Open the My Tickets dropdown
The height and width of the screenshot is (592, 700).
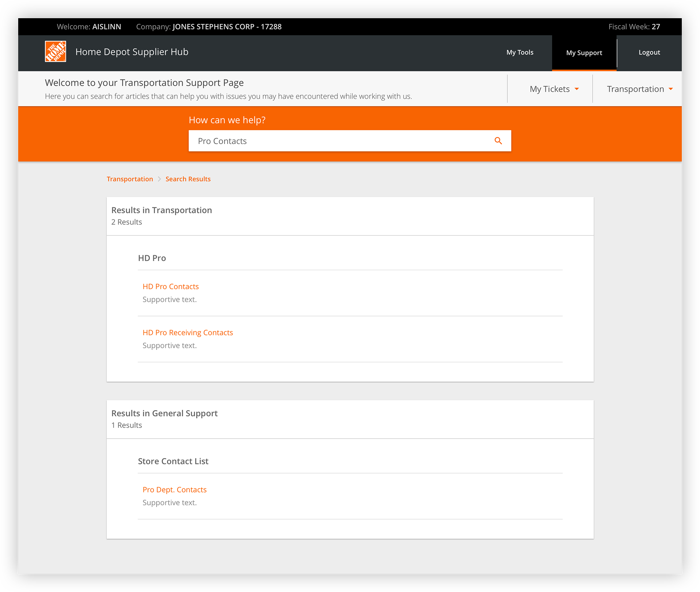coord(554,89)
